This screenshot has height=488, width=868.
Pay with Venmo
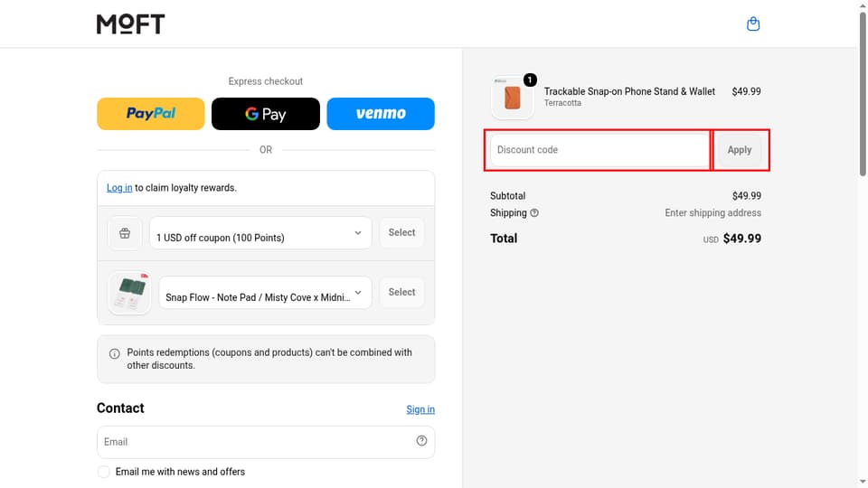(x=381, y=114)
